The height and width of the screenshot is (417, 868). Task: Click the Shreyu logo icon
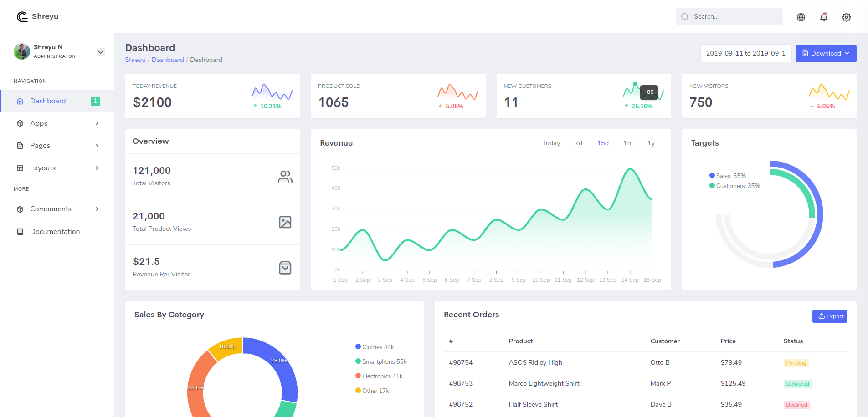[x=22, y=17]
